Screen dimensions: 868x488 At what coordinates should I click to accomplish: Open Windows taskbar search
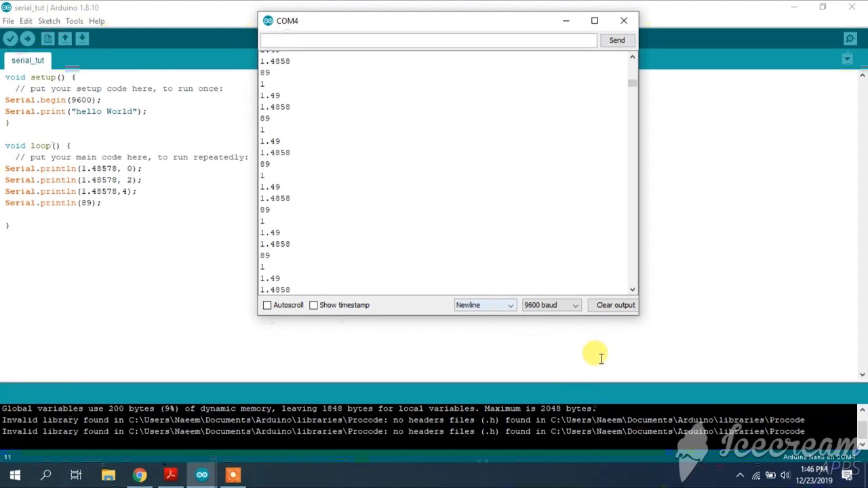(x=46, y=475)
